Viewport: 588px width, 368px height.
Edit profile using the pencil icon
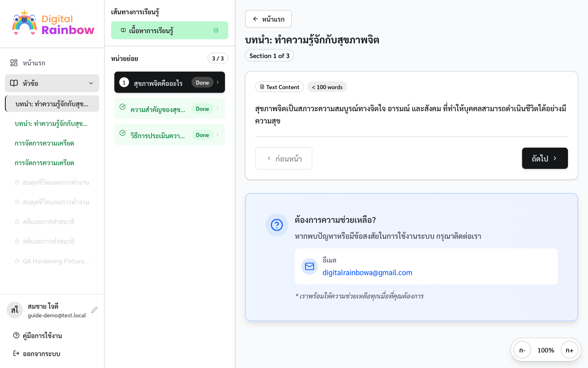pyautogui.click(x=94, y=310)
